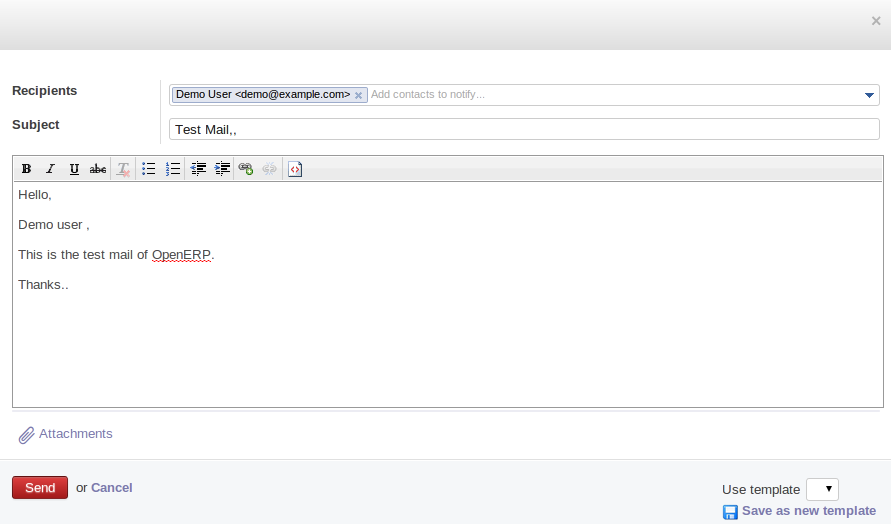Toggle italic text formatting
Screen dimensions: 891x524
click(50, 169)
